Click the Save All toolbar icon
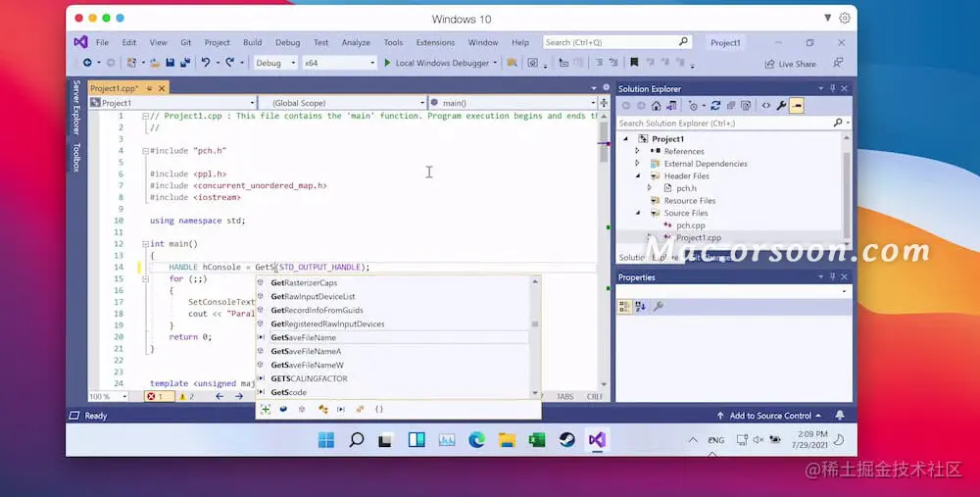This screenshot has height=497, width=980. click(185, 63)
